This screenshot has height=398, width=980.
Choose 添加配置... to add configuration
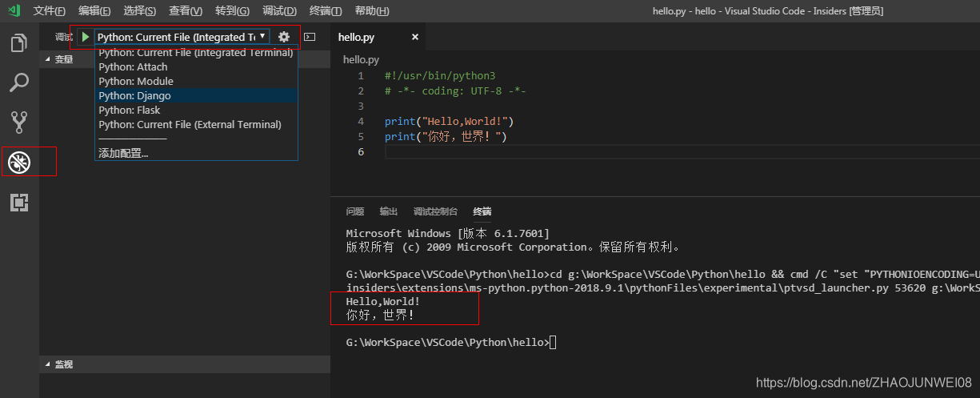[x=196, y=153]
